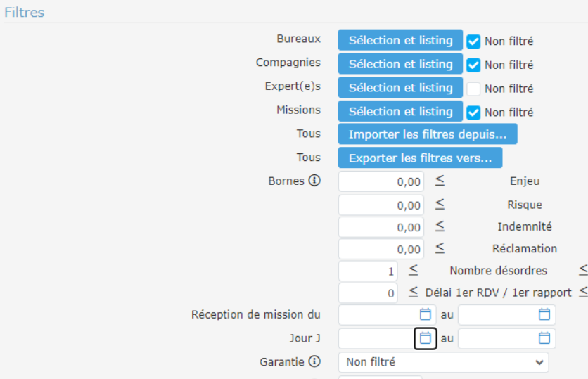Open calendar for Réception de mission start date
Screen dimensions: 588x379
pyautogui.click(x=425, y=314)
